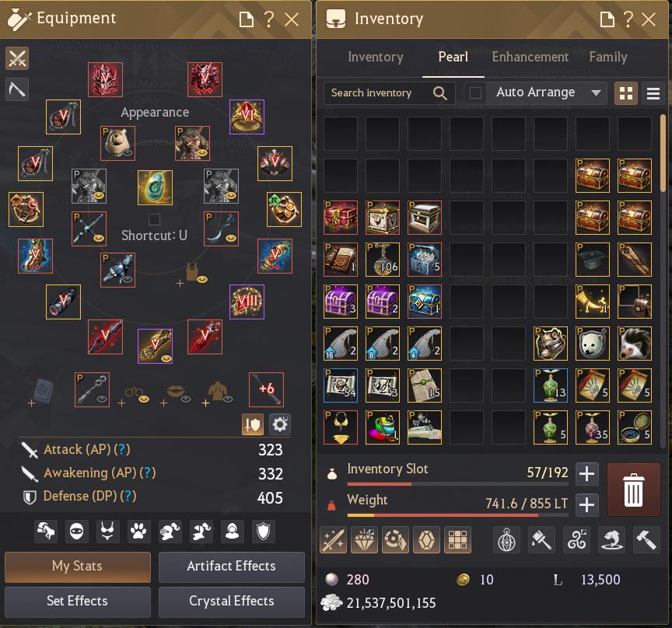Click the hammer icon in inventory toolbar
The width and height of the screenshot is (672, 628).
646,539
